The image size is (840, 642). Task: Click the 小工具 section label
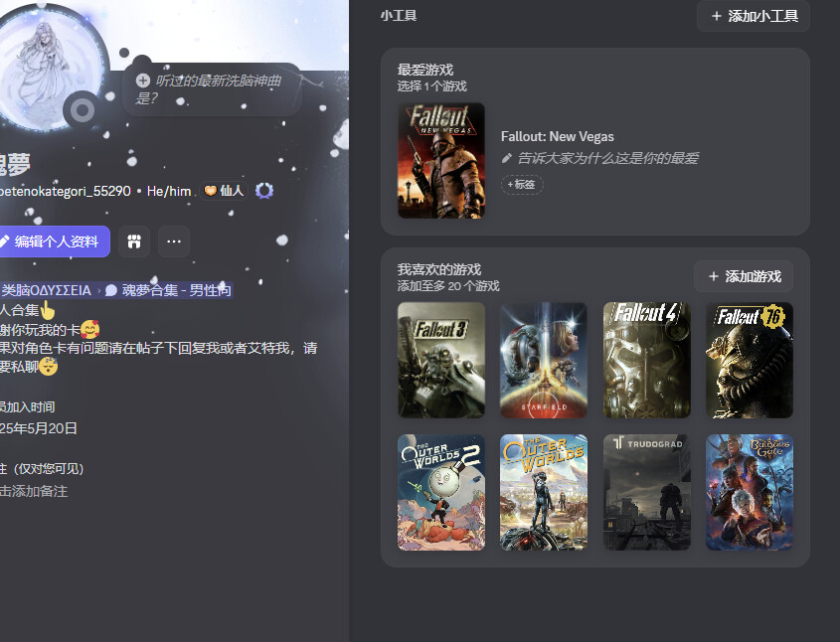(399, 16)
